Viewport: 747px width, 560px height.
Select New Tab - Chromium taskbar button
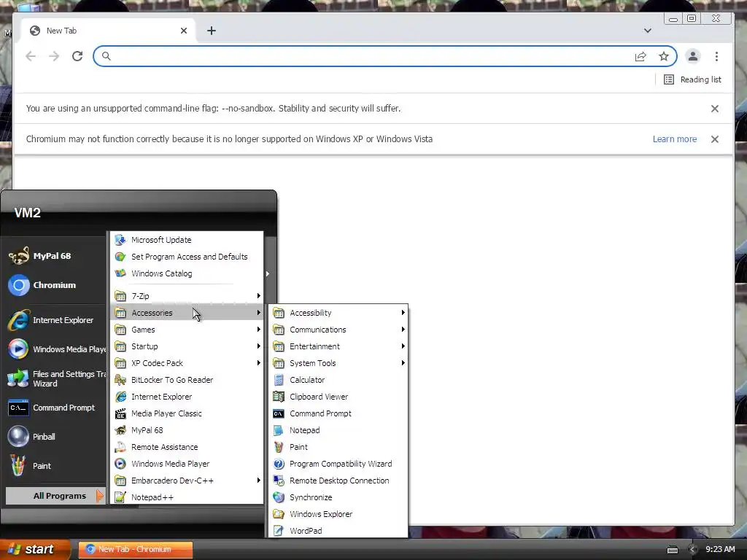(x=135, y=549)
